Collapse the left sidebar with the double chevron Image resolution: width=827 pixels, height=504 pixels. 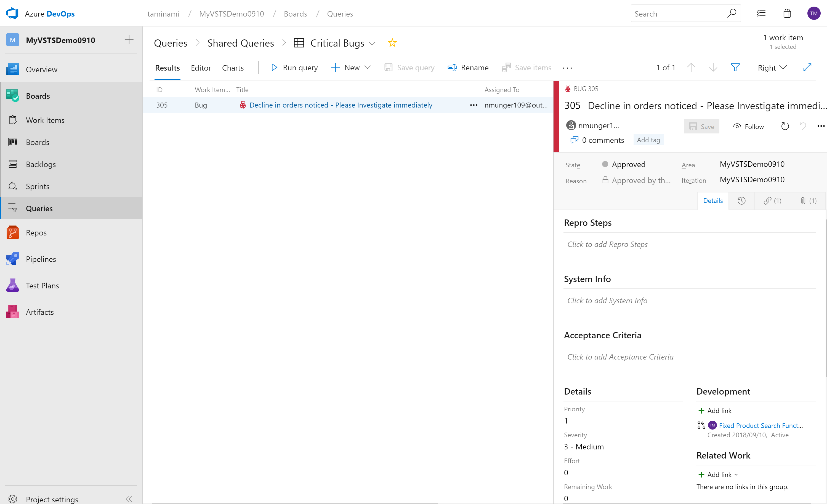coord(129,499)
